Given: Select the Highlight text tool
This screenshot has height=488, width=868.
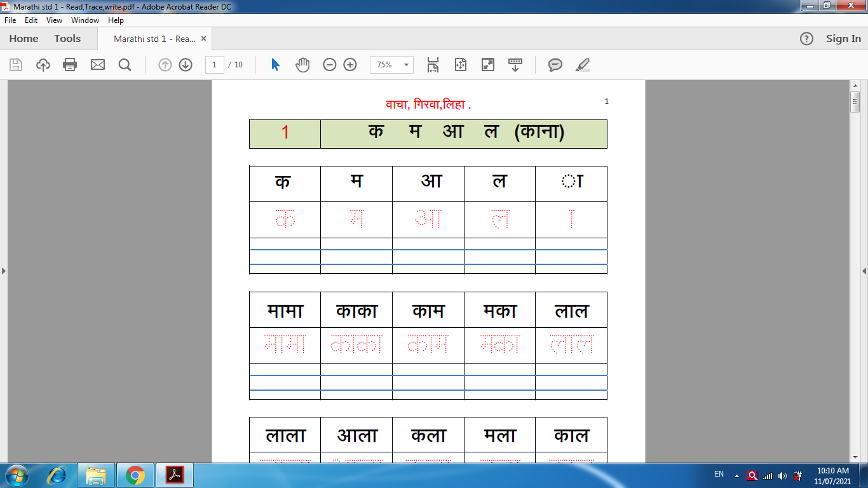Looking at the screenshot, I should tap(583, 64).
